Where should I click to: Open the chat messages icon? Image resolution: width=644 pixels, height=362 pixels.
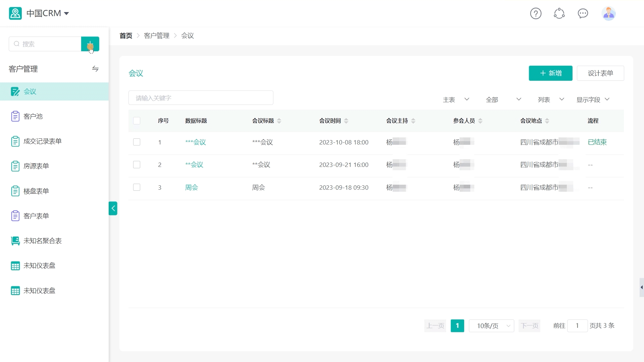coord(583,13)
